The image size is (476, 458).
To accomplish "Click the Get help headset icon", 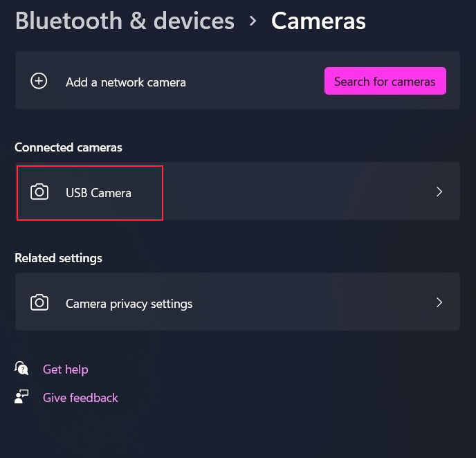I will coord(21,369).
